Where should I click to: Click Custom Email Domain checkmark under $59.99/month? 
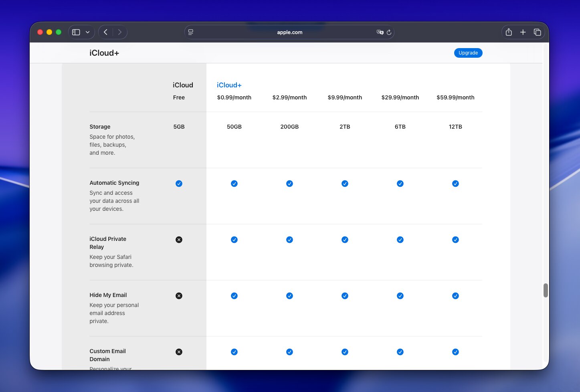tap(455, 352)
